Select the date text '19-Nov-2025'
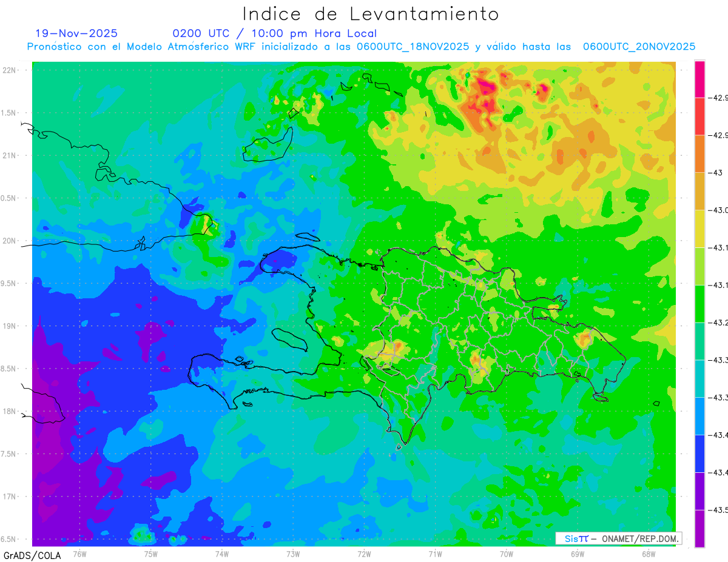The image size is (728, 562). pyautogui.click(x=76, y=33)
